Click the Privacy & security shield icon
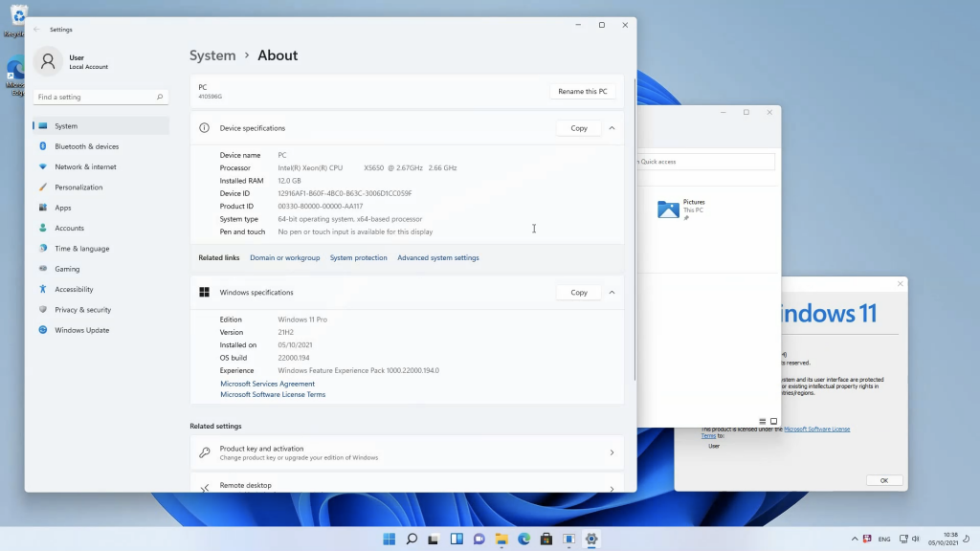 coord(42,309)
